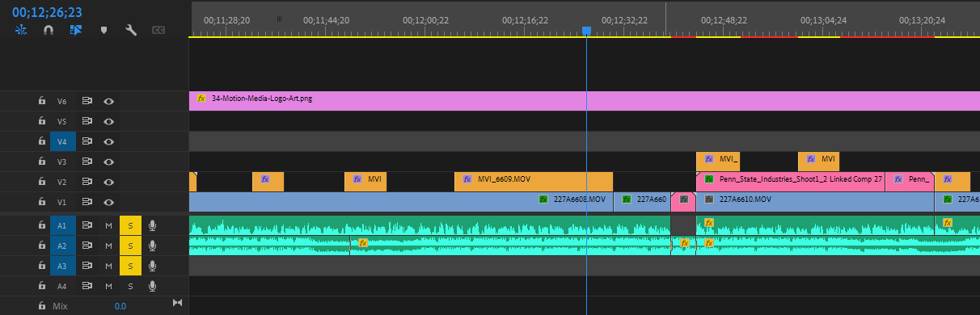This screenshot has width=980, height=315.
Task: Toggle Solo on track A2
Action: 130,246
